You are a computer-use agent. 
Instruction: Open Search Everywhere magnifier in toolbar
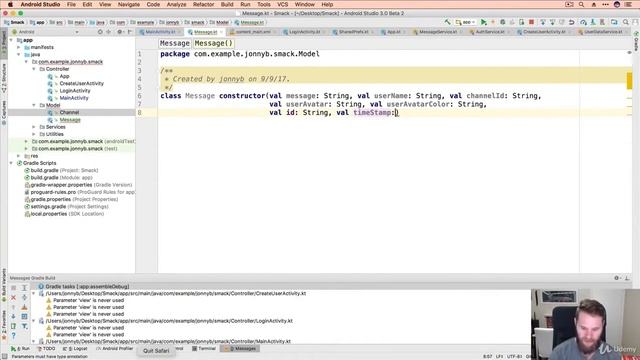click(626, 22)
